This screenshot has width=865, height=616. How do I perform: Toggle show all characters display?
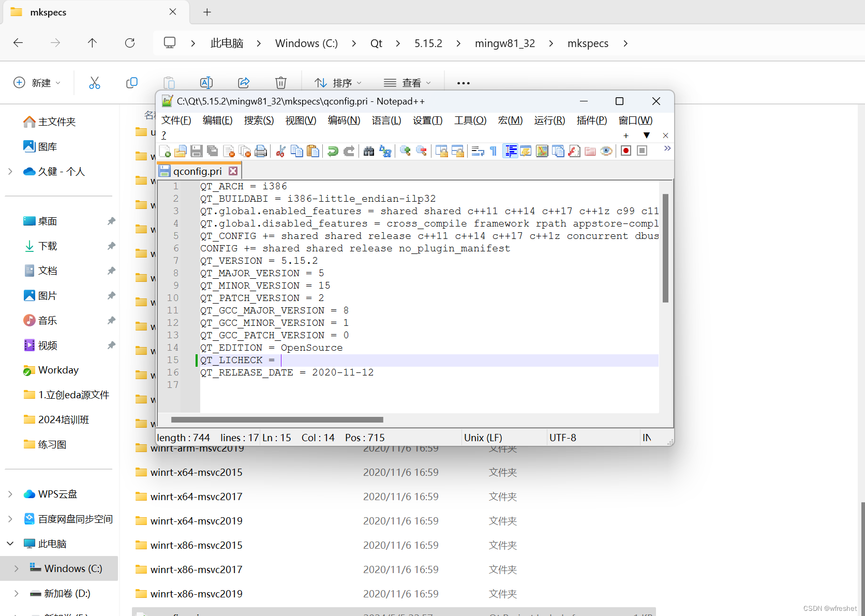(492, 151)
